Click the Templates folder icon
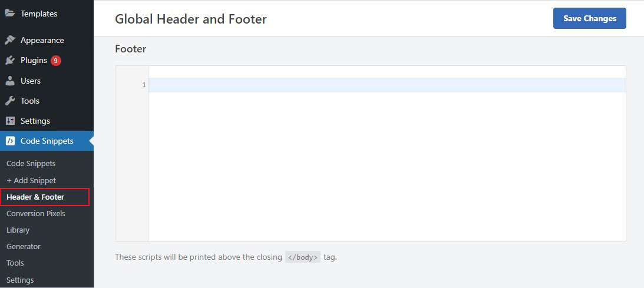Image resolution: width=644 pixels, height=288 pixels. pos(10,13)
